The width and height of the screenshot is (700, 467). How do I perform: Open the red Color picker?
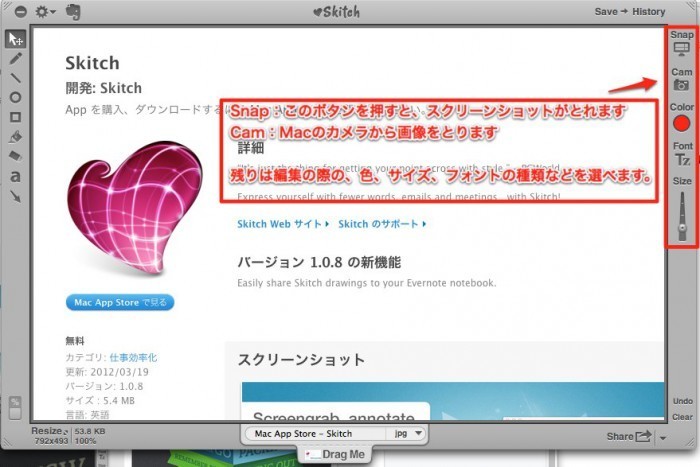point(682,123)
